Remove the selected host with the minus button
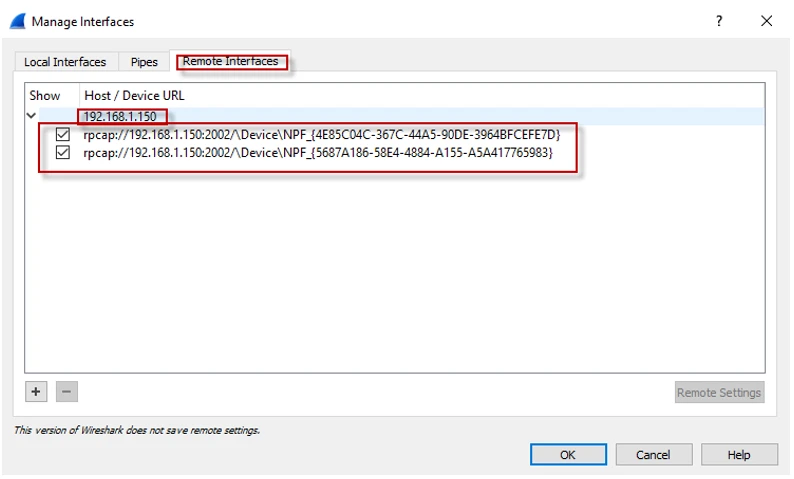The height and width of the screenshot is (479, 794). pyautogui.click(x=67, y=392)
